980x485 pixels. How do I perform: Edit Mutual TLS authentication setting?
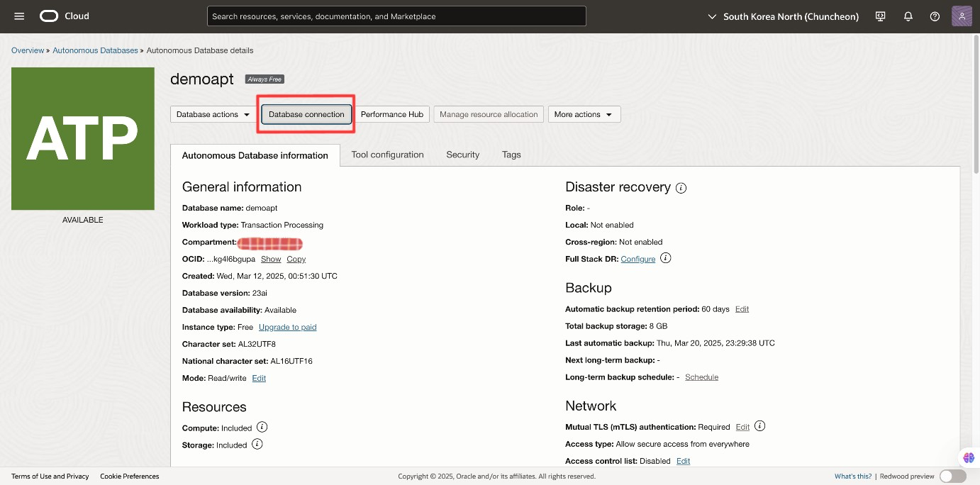tap(742, 427)
